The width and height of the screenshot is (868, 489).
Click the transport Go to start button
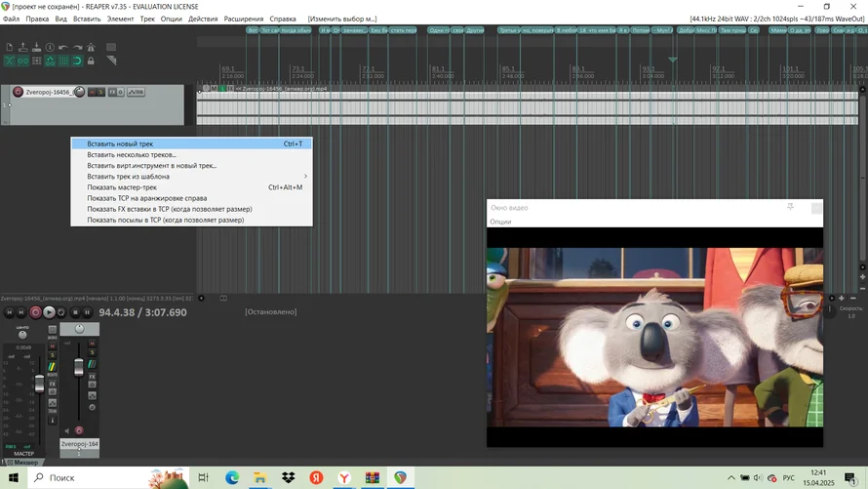tap(9, 312)
